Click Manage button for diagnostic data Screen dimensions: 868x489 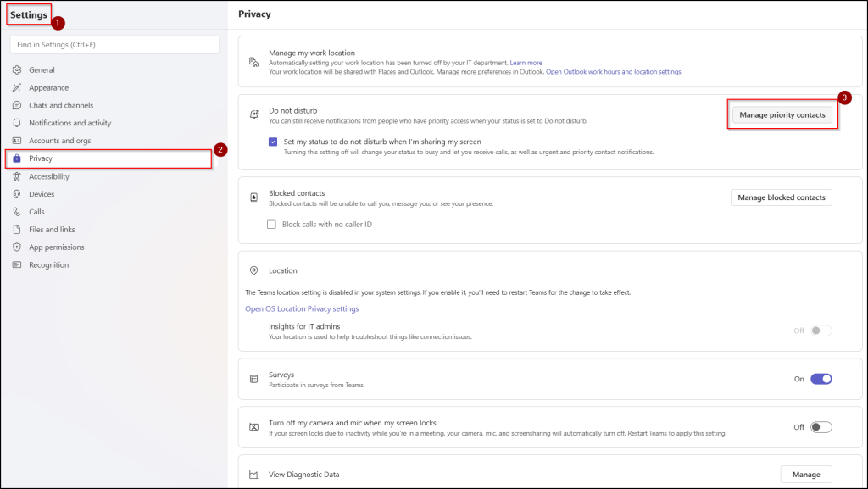coord(806,475)
